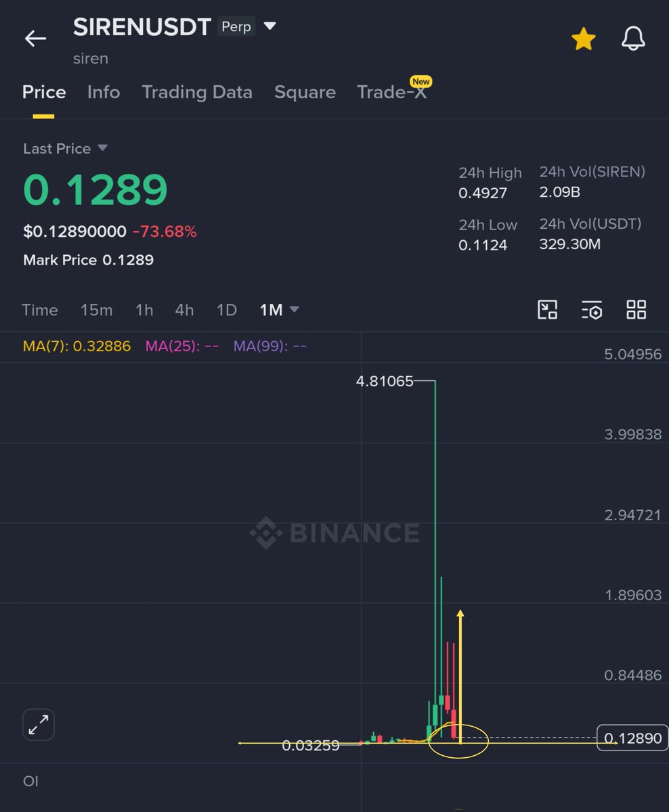Click the 24h Low value 0.1124
The image size is (669, 812).
[x=483, y=245]
